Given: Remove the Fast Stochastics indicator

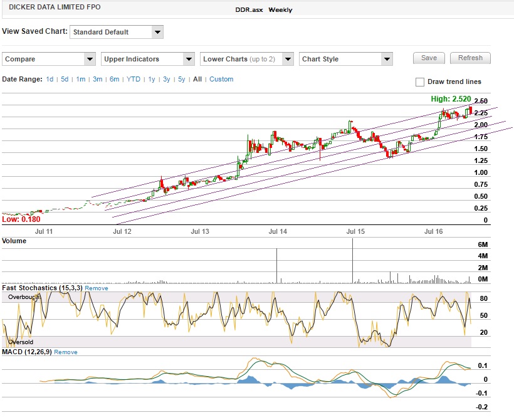Looking at the screenshot, I should pos(97,288).
